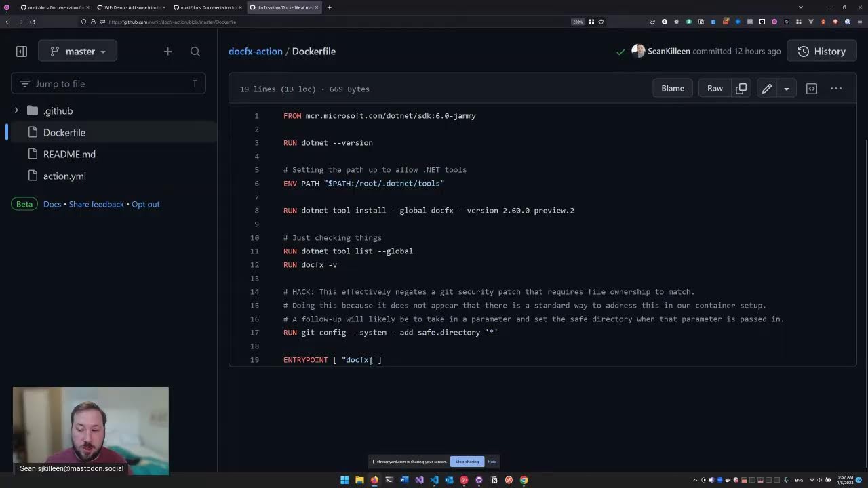868x488 pixels.
Task: Open Terminal from taskbar
Action: coord(389,480)
